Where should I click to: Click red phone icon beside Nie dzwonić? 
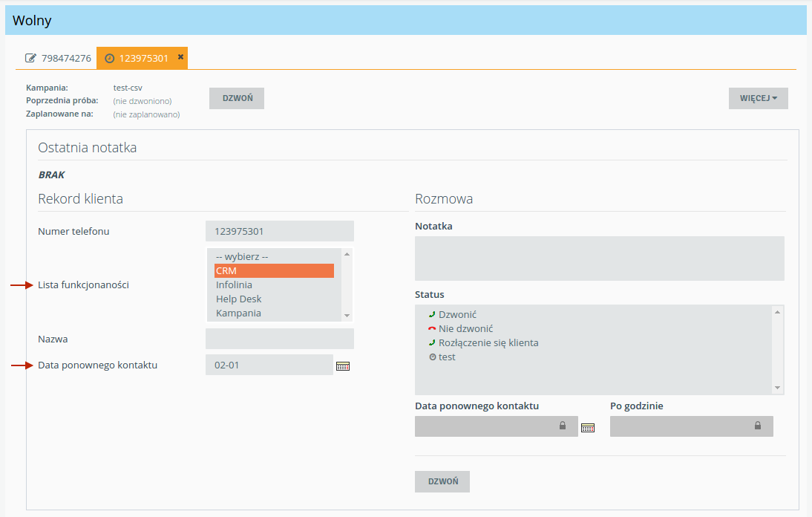point(432,328)
